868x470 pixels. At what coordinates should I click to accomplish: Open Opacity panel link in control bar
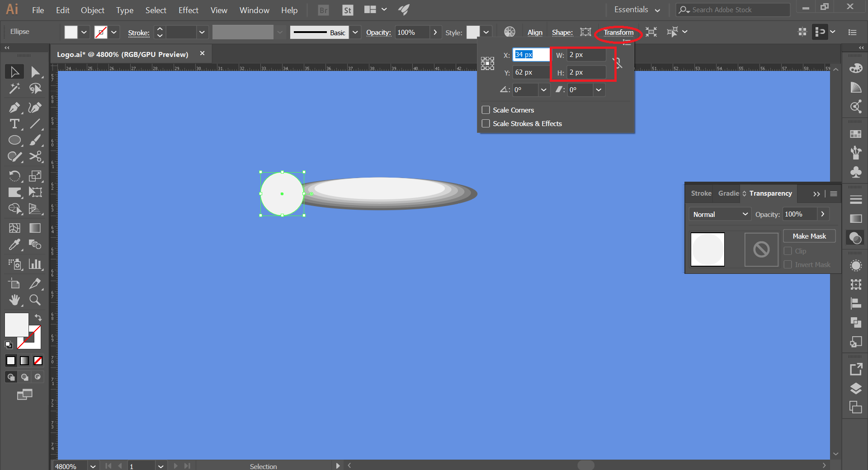point(378,32)
